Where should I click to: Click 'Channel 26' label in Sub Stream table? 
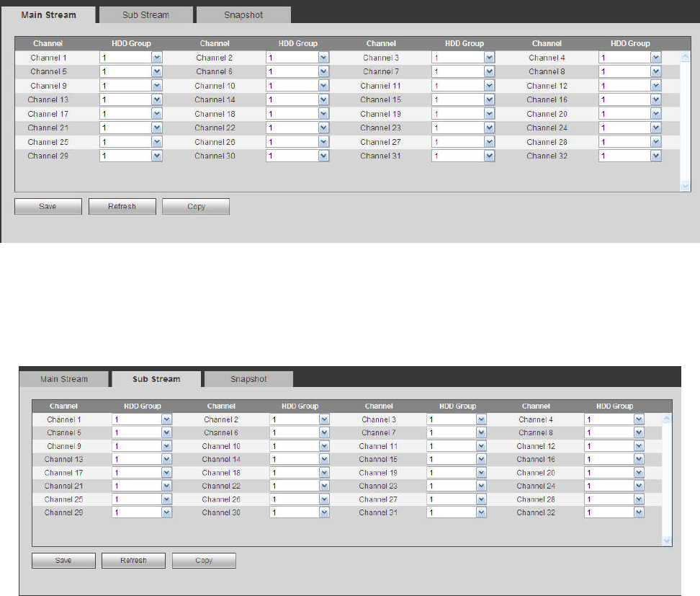point(221,499)
